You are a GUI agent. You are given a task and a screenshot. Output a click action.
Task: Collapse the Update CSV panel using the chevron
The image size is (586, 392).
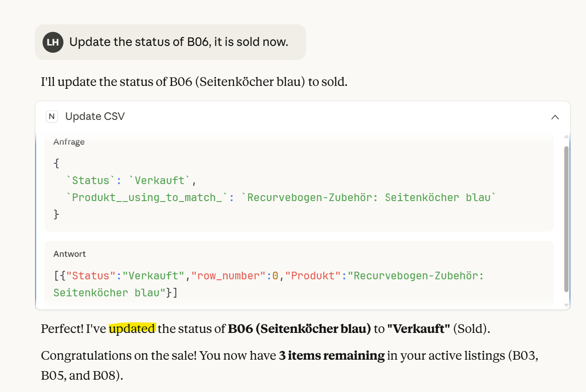tap(555, 117)
